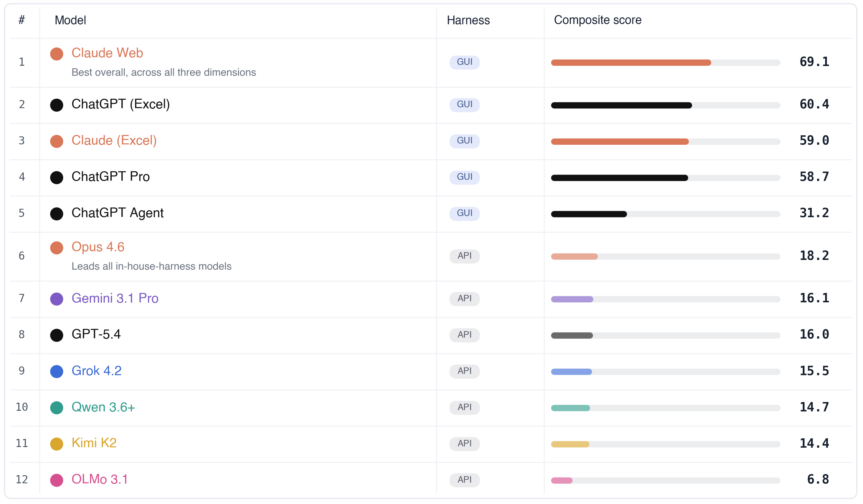Click the 15.5 score value
This screenshot has width=863, height=504.
coord(814,371)
